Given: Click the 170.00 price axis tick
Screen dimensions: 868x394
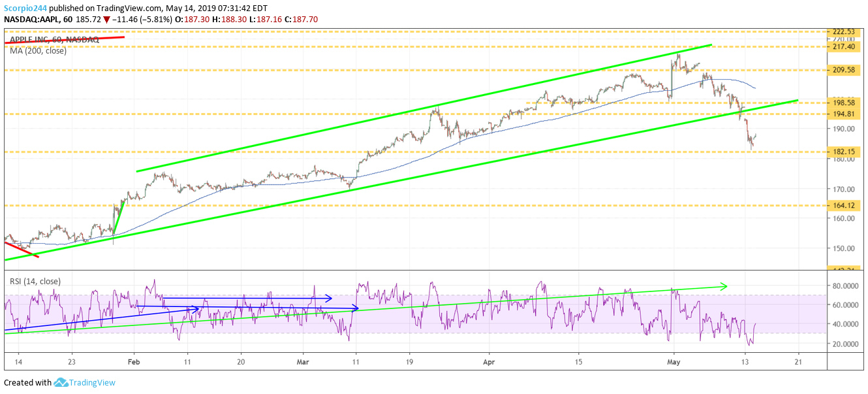Looking at the screenshot, I should click(843, 189).
